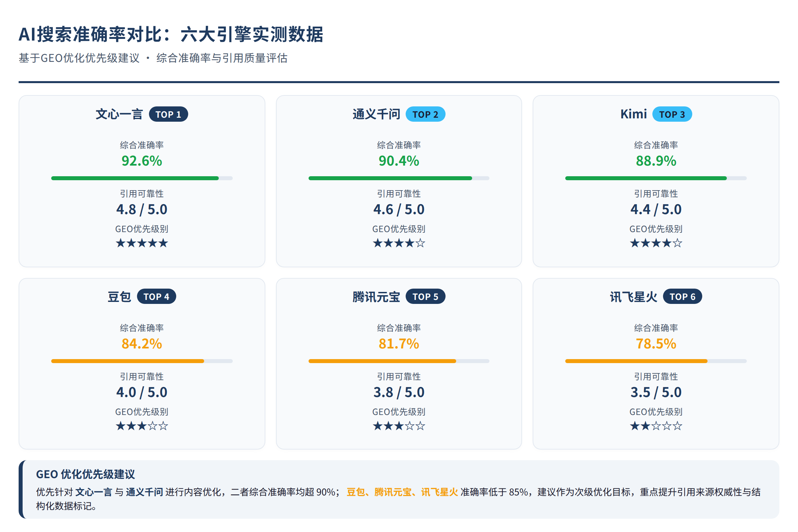The height and width of the screenshot is (532, 798).
Task: Click the GEO 优化优先级建议 heading
Action: (85, 474)
